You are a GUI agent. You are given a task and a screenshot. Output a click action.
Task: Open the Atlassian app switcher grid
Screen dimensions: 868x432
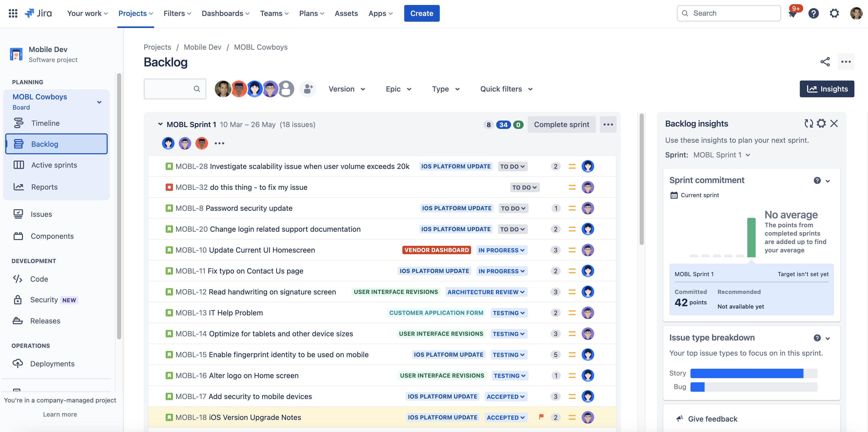click(13, 13)
